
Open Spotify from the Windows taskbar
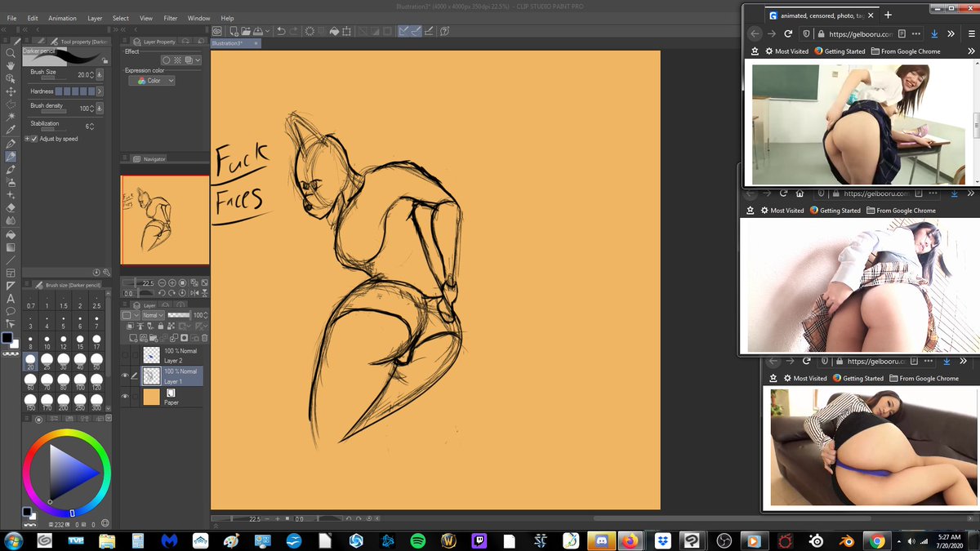(x=417, y=540)
